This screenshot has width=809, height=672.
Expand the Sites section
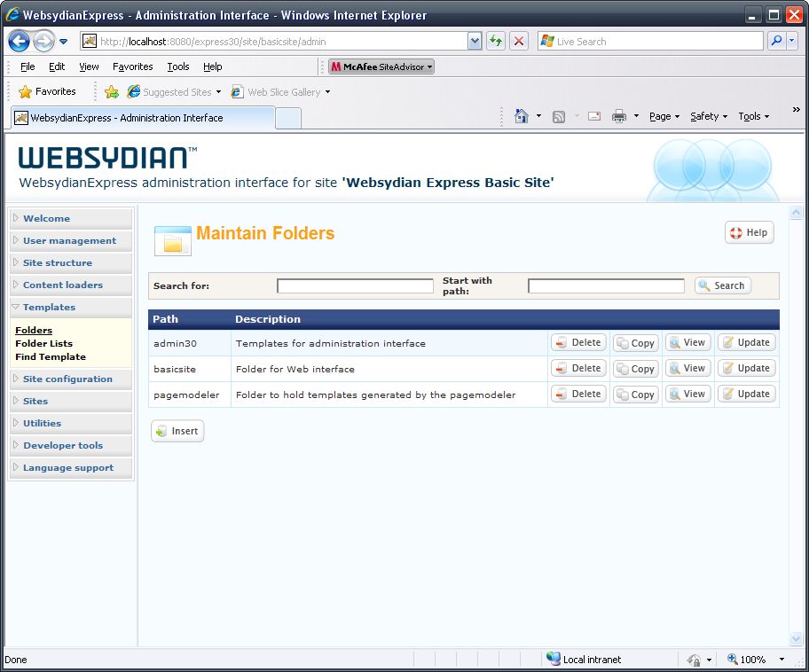pos(71,402)
